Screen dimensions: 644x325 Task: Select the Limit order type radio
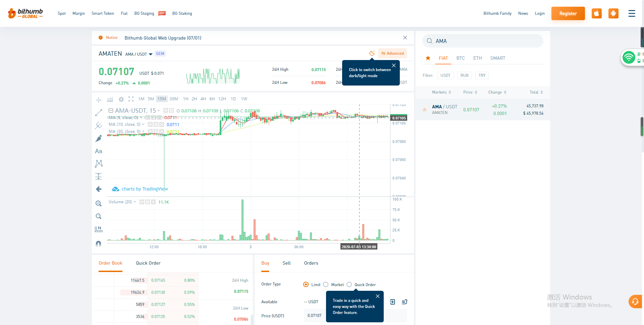coord(306,284)
